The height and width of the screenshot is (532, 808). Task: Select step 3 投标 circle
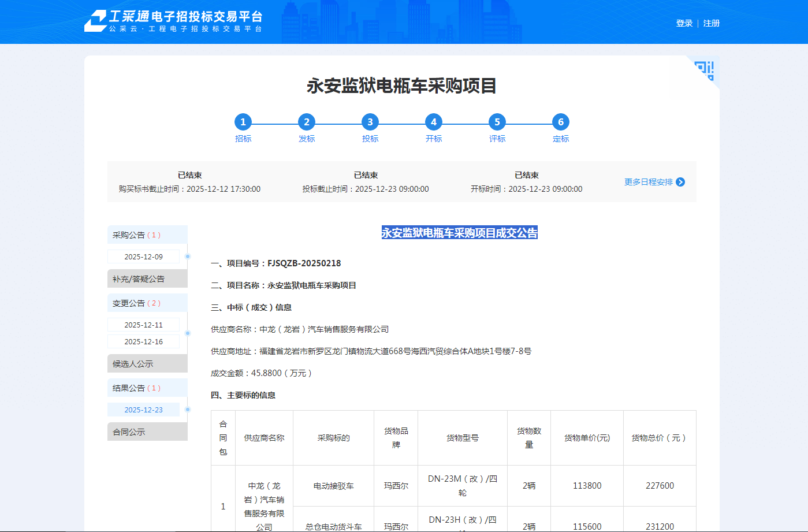(370, 122)
